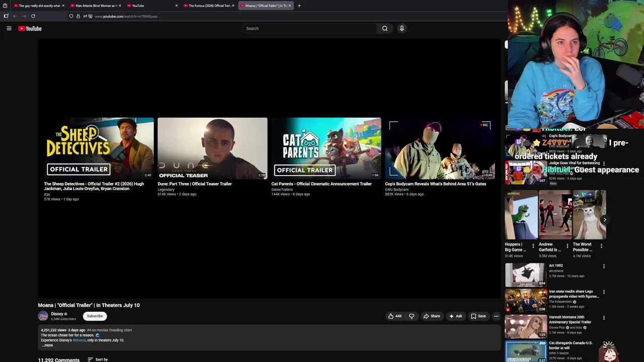The width and height of the screenshot is (644, 362).
Task: Click the #Moana hashtag link
Action: point(79,340)
